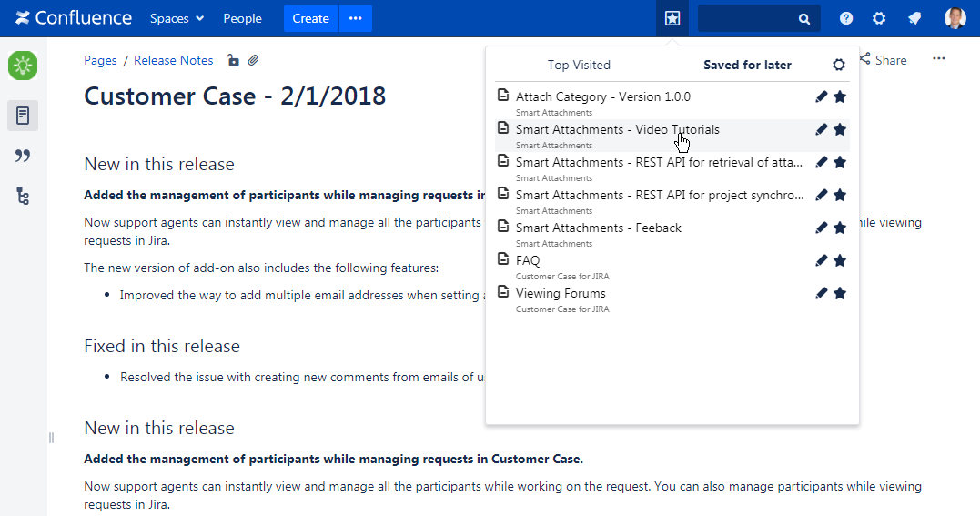Toggle star for Viewing Forums page

tap(840, 293)
